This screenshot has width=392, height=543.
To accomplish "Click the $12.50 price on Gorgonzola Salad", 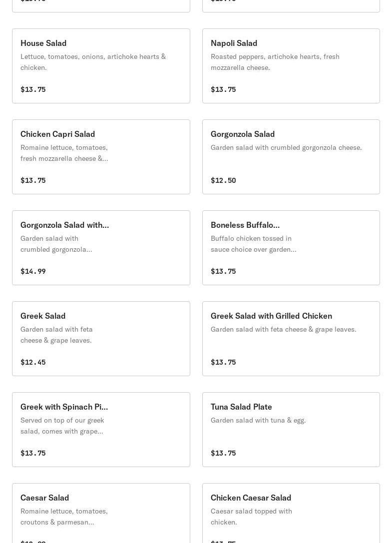I will (223, 180).
